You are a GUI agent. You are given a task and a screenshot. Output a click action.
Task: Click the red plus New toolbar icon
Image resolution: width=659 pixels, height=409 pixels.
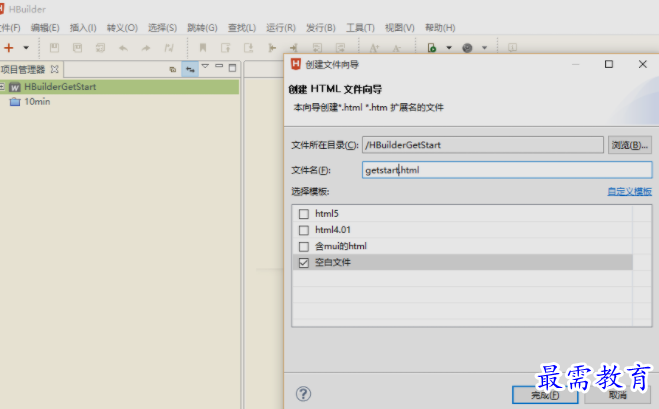(x=8, y=47)
